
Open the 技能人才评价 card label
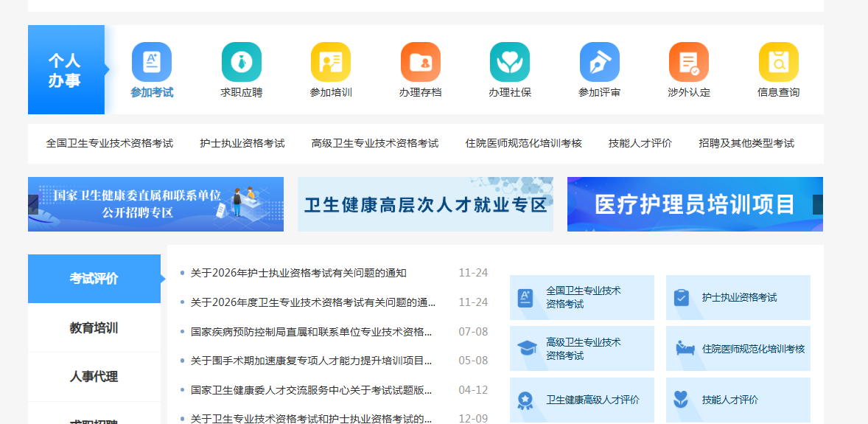(x=730, y=400)
